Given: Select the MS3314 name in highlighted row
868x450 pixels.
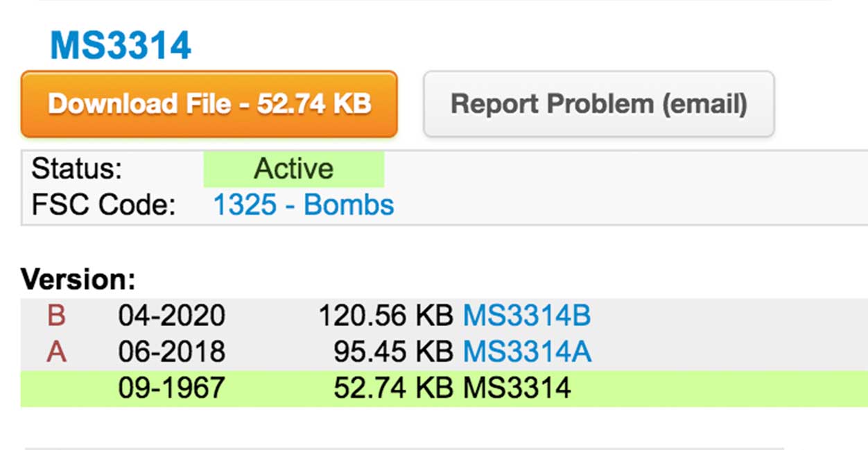Looking at the screenshot, I should 517,388.
